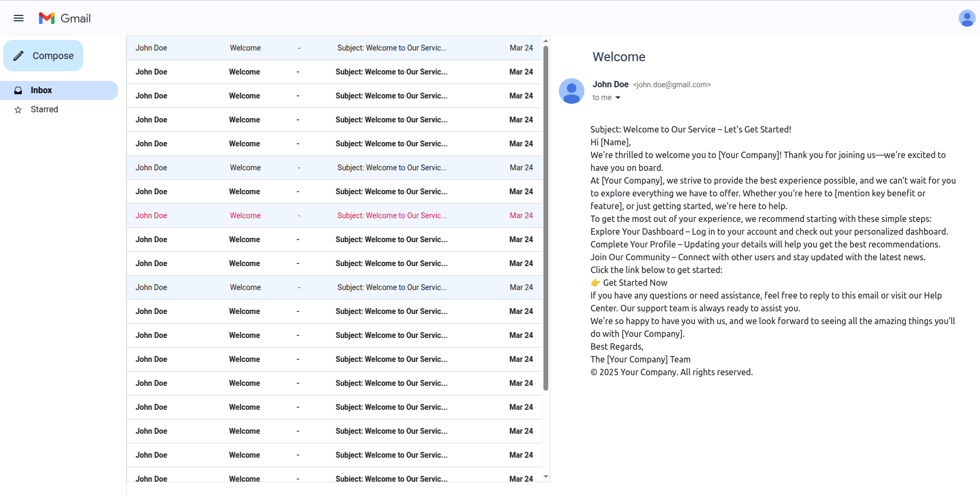
Task: Open the Inbox folder
Action: tap(59, 90)
